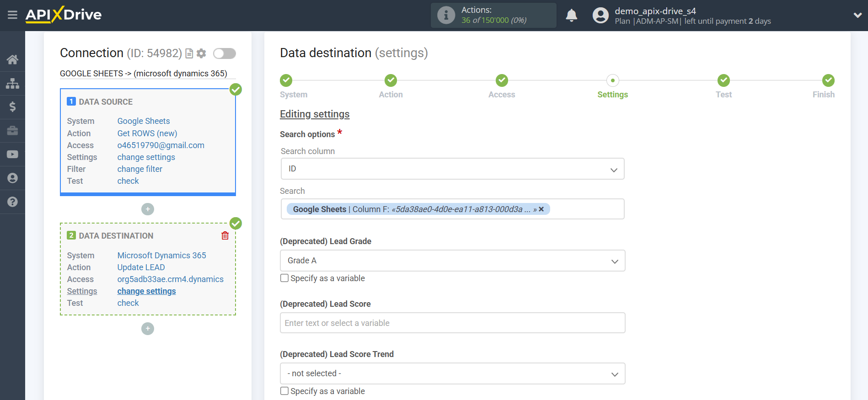Open the Lead Score Trend dropdown
The width and height of the screenshot is (868, 400).
(x=452, y=373)
